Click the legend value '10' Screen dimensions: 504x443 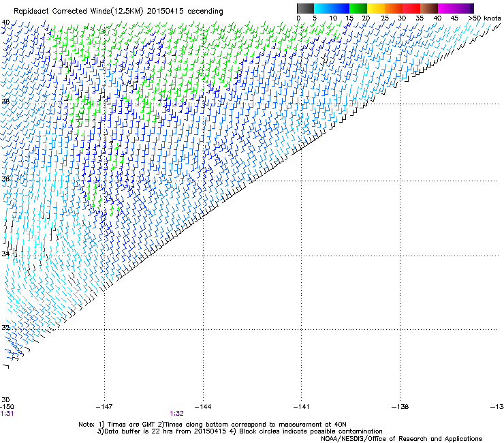[x=333, y=18]
